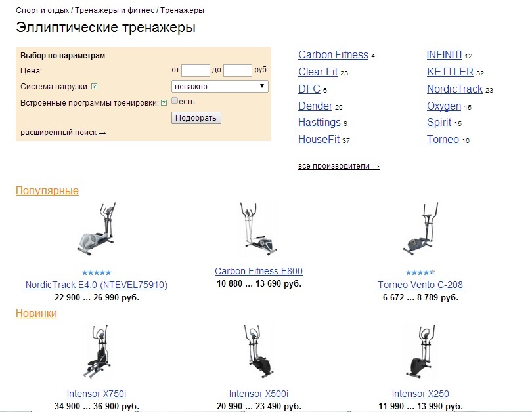Open the Система нагрузки dropdown
532x412 pixels.
pos(220,87)
